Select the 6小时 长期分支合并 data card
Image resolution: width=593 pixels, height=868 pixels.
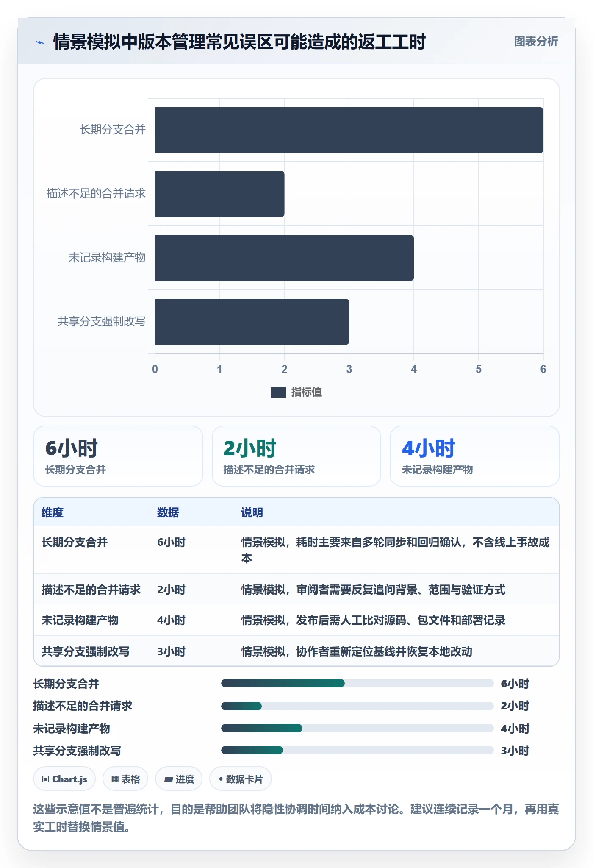[x=118, y=456]
